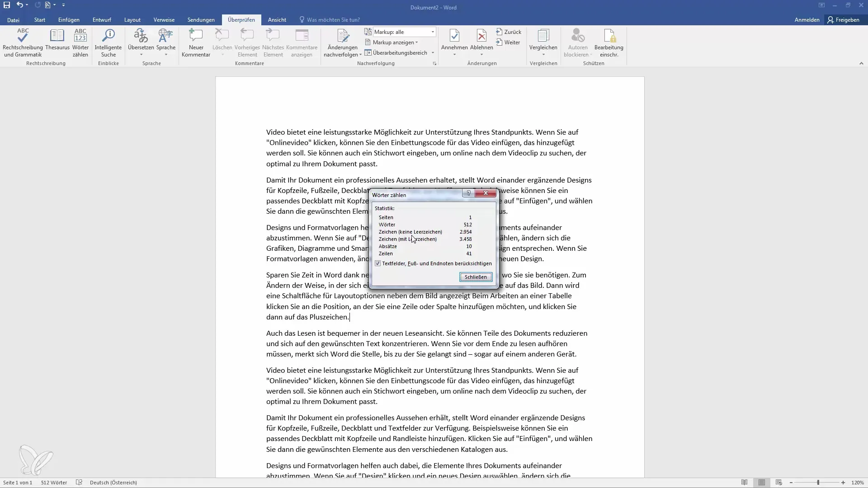Switch to the Entwurf tab

102,20
